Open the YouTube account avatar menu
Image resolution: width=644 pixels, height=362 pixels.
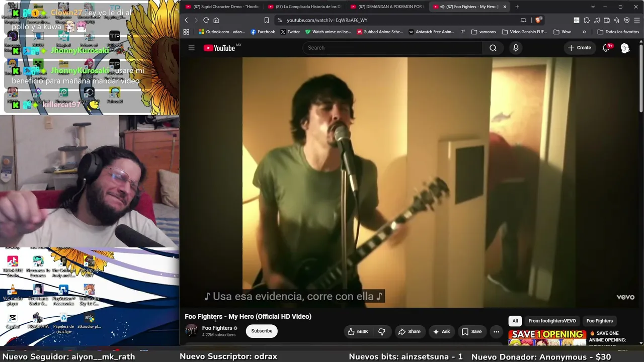coord(625,48)
